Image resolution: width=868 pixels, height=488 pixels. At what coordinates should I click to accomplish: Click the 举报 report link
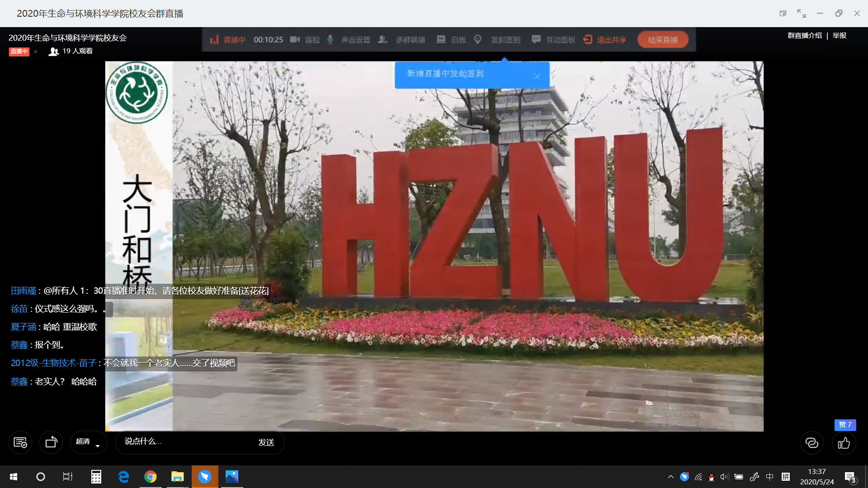coord(840,36)
